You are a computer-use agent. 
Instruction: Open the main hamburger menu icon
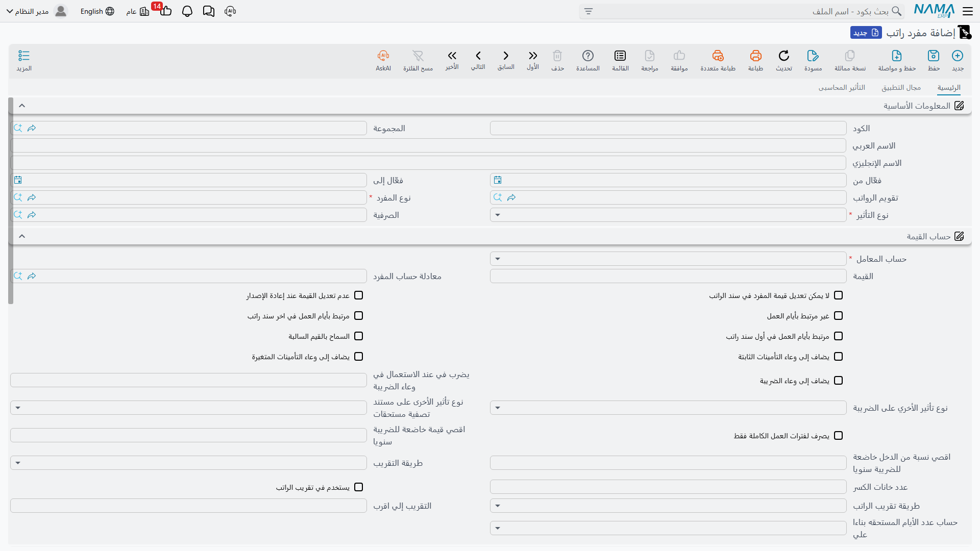click(x=968, y=11)
